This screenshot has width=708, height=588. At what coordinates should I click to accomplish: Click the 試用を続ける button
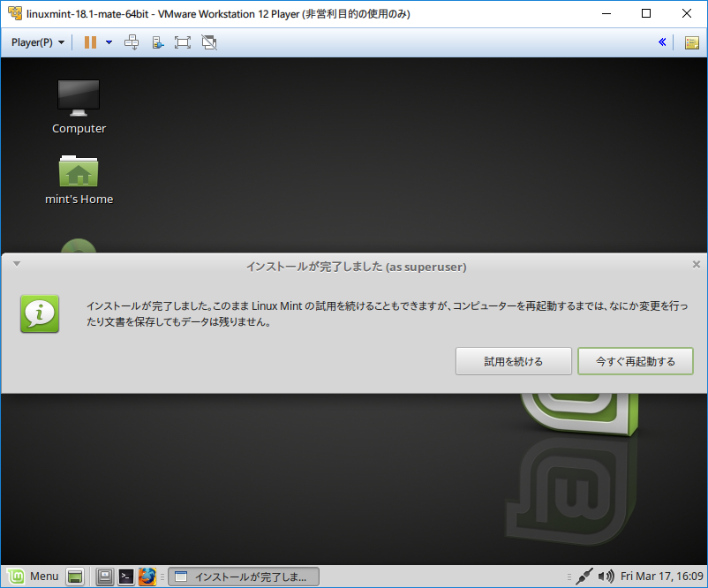pos(513,361)
